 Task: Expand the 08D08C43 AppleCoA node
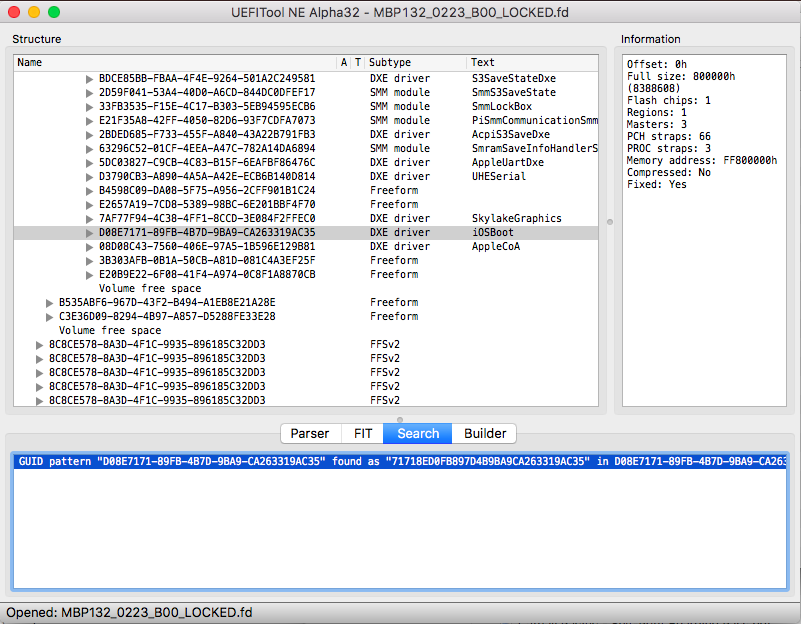pyautogui.click(x=89, y=247)
